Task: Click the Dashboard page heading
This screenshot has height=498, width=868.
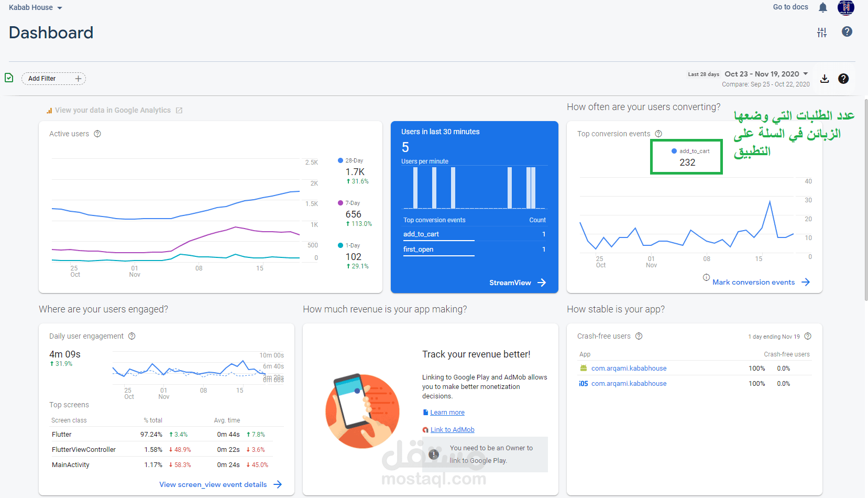Action: (x=51, y=33)
